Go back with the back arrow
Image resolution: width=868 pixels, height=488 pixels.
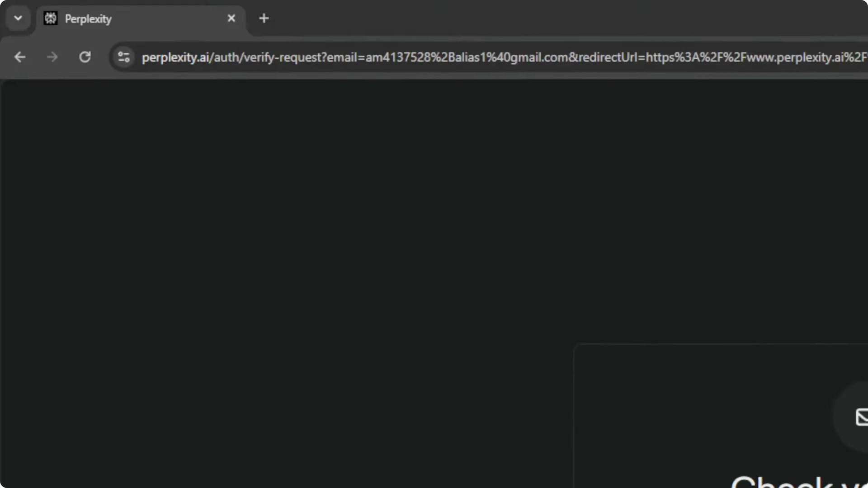pyautogui.click(x=20, y=57)
